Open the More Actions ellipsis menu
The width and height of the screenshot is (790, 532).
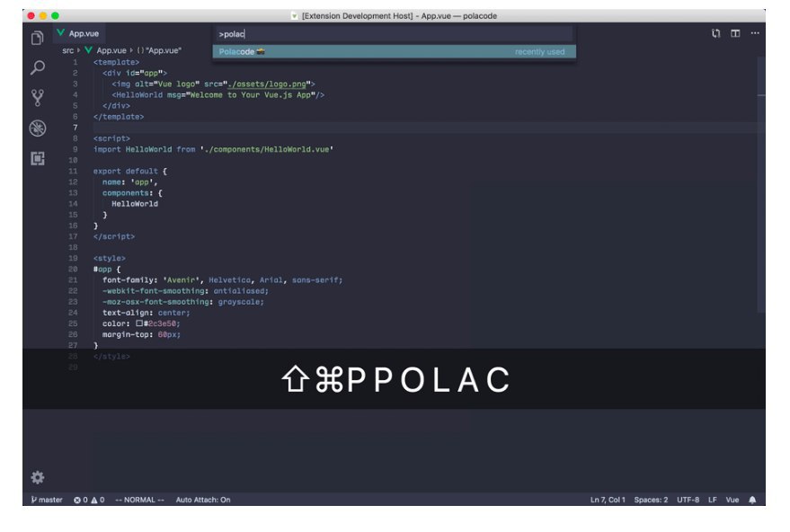point(755,33)
